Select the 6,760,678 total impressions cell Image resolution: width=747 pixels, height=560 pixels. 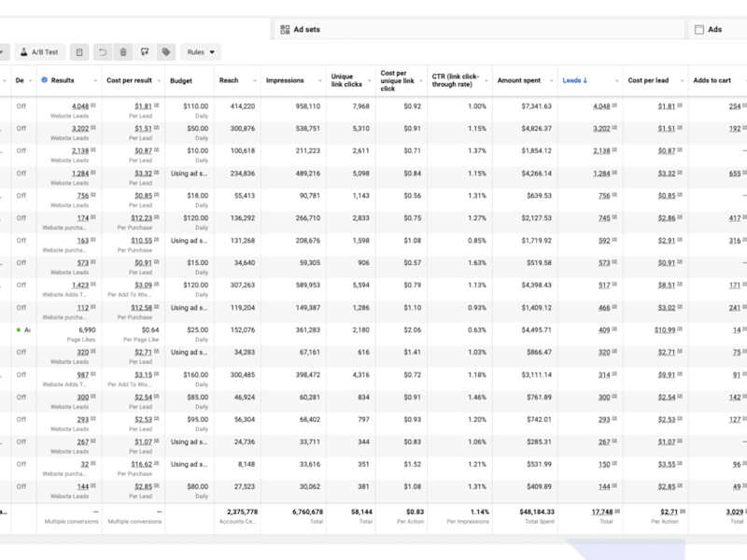click(293, 516)
